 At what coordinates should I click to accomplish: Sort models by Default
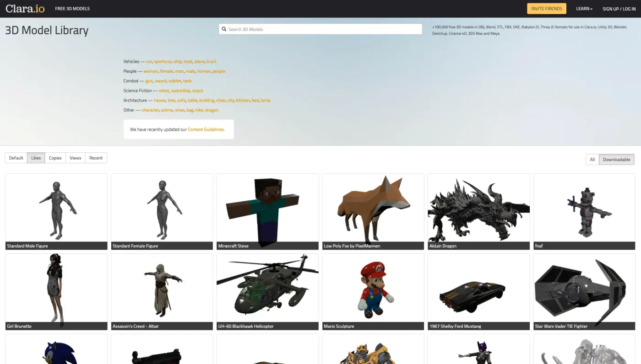tap(16, 158)
